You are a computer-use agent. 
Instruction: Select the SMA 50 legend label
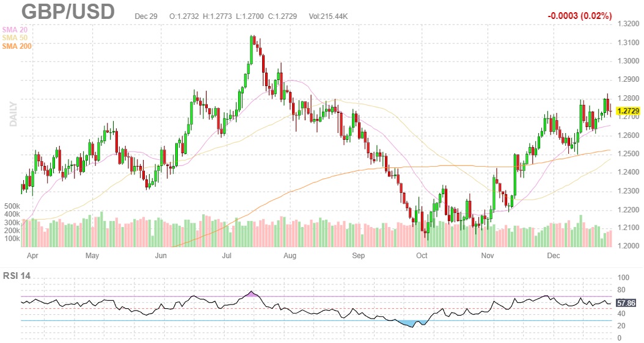[15, 38]
